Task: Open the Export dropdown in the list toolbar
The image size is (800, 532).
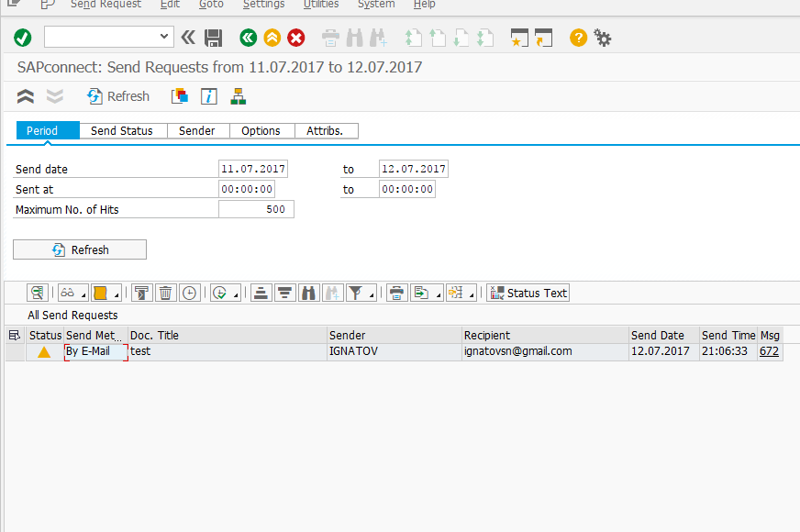Action: coord(427,293)
